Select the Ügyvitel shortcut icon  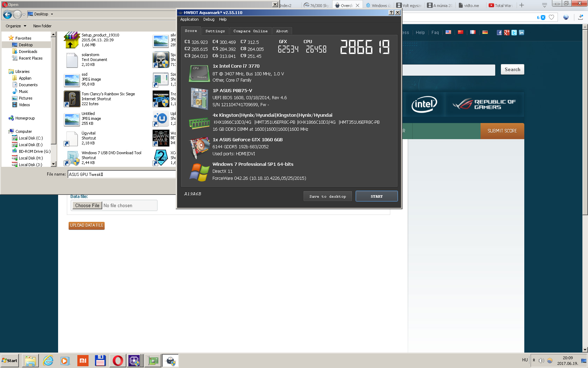pyautogui.click(x=72, y=138)
